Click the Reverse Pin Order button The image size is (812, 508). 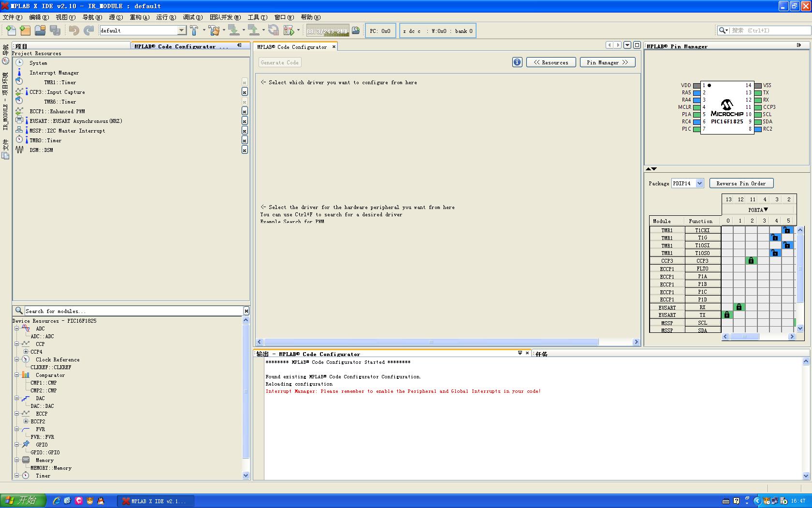[x=741, y=183]
